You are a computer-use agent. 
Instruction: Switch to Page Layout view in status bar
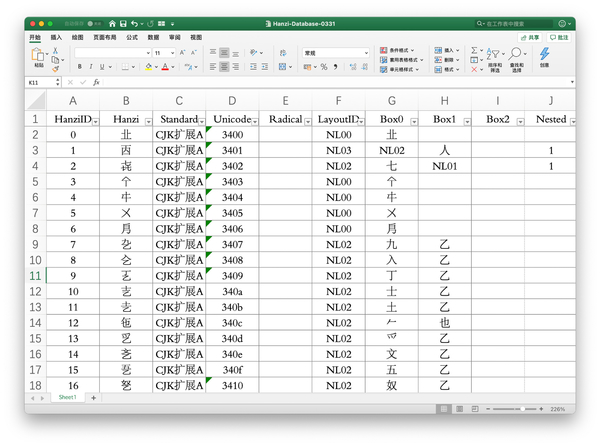[x=460, y=409]
